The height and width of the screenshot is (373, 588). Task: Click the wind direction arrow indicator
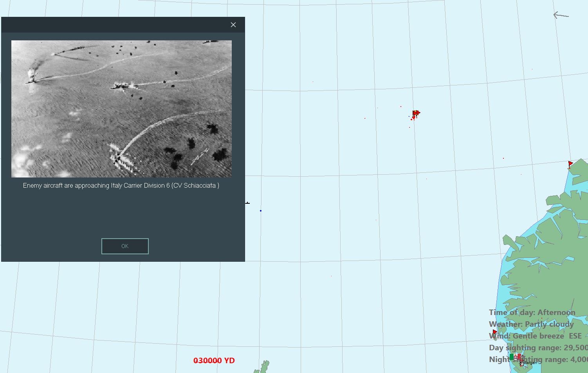coord(561,15)
